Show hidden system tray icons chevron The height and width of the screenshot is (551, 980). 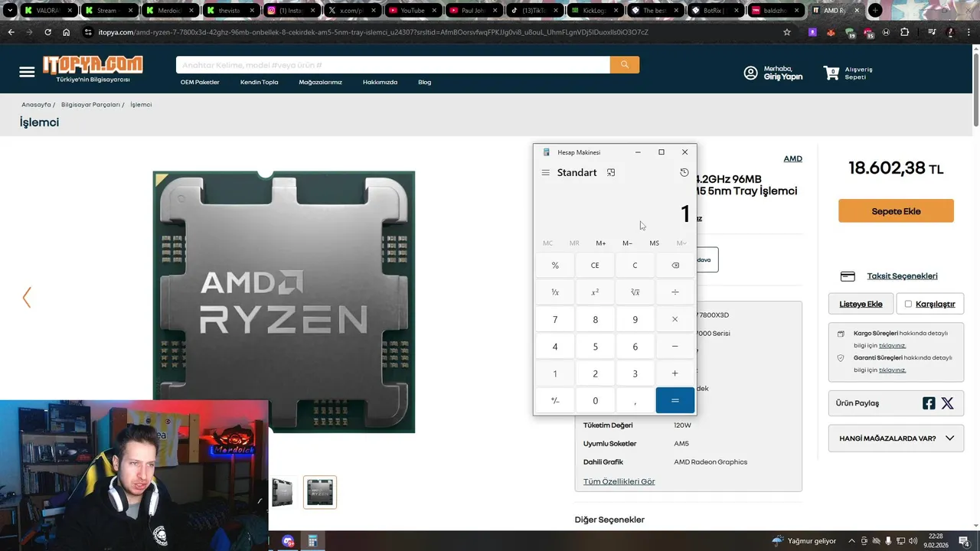pyautogui.click(x=851, y=541)
